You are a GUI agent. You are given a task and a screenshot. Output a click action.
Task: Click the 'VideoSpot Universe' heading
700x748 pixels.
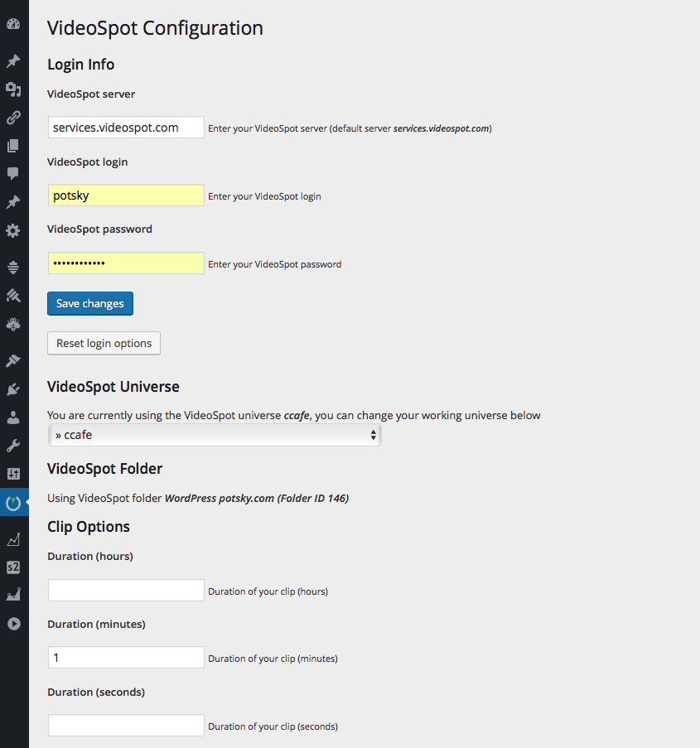click(113, 386)
